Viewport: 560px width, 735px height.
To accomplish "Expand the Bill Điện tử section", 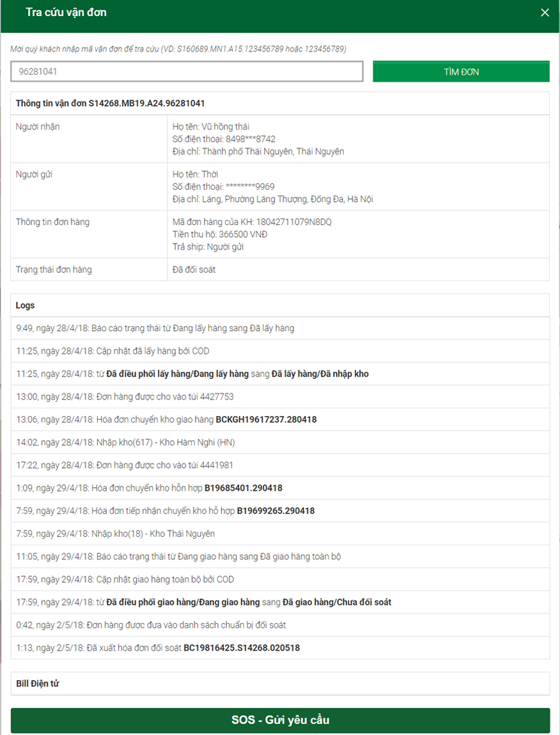I will [x=280, y=683].
